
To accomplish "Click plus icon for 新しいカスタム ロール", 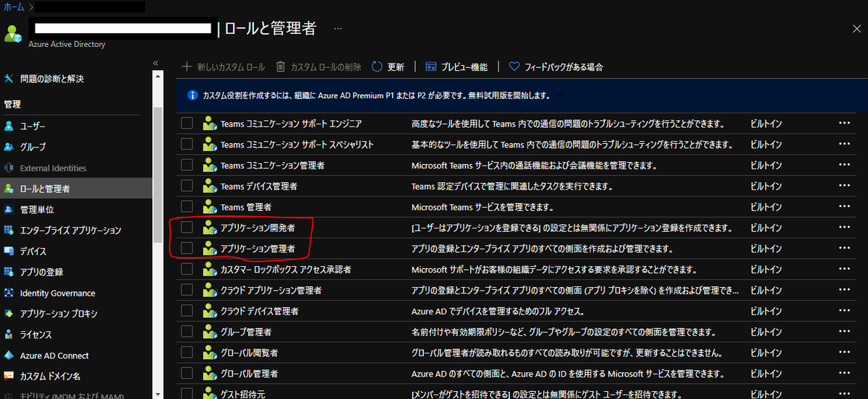I will [x=187, y=66].
